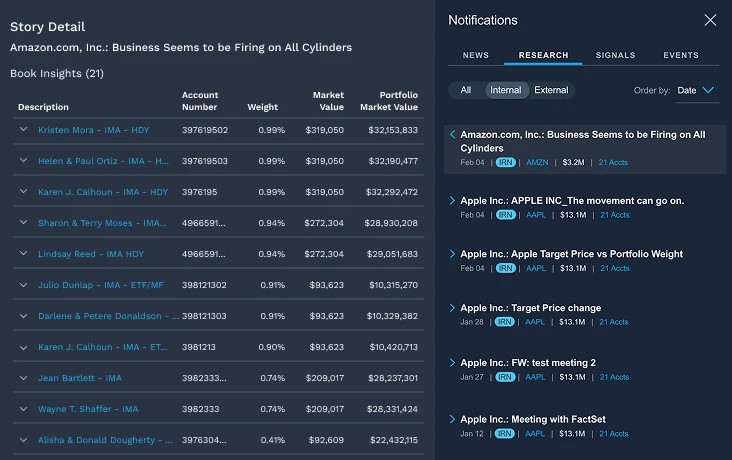Click IRN badge on FW: test meeting 2
Screen dimensions: 732x460
(505, 377)
